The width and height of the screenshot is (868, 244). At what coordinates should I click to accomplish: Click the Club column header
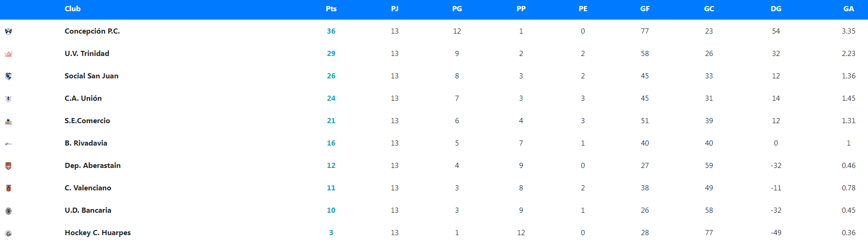pyautogui.click(x=72, y=9)
